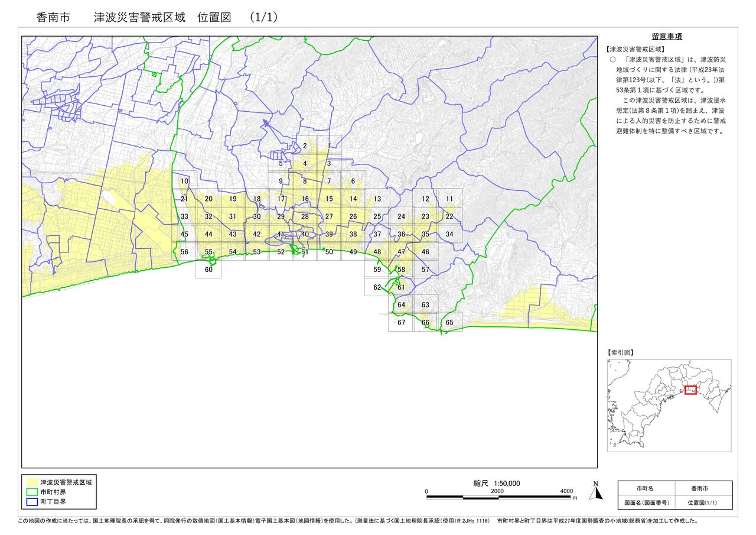This screenshot has height=535, width=756.
Task: Click the north arrow compass symbol
Action: tap(596, 490)
